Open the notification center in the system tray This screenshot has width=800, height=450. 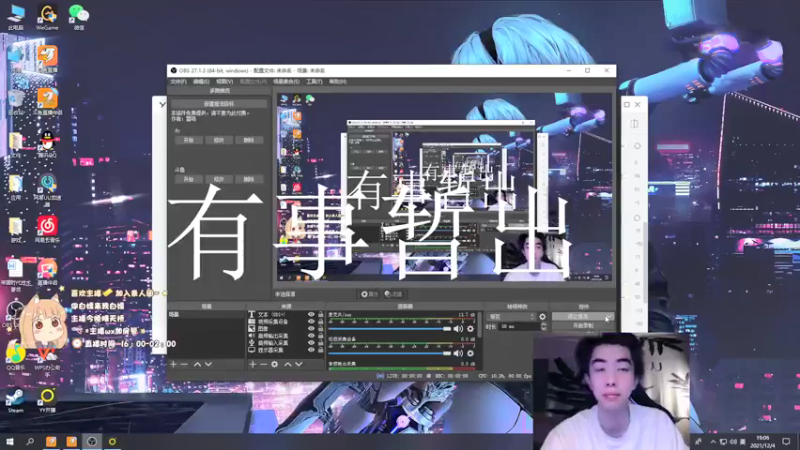click(786, 441)
